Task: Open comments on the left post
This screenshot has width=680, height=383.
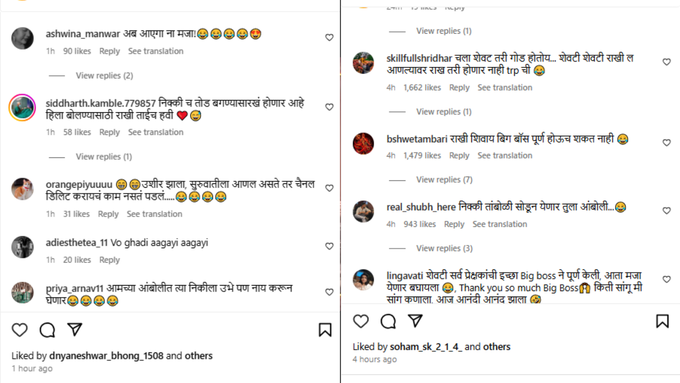Action: pyautogui.click(x=47, y=330)
